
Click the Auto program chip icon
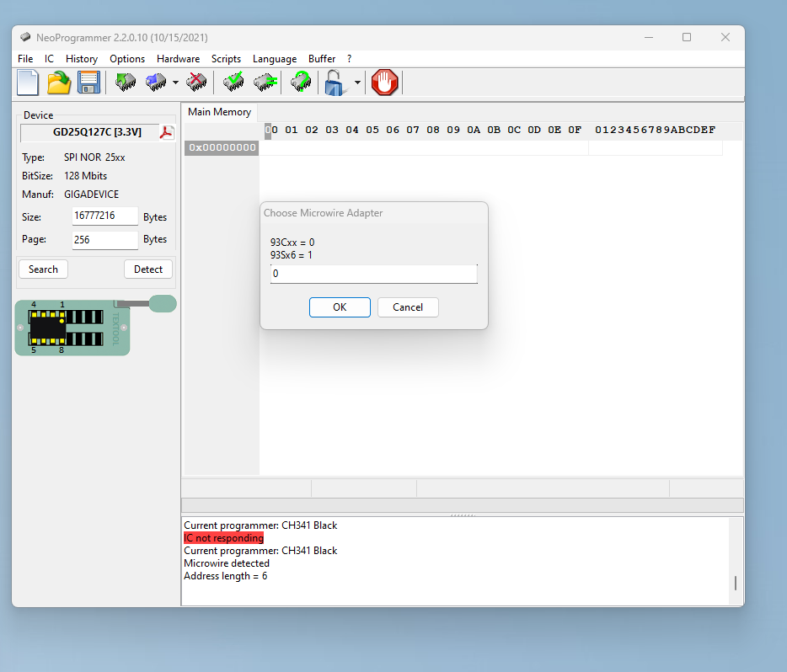[265, 82]
